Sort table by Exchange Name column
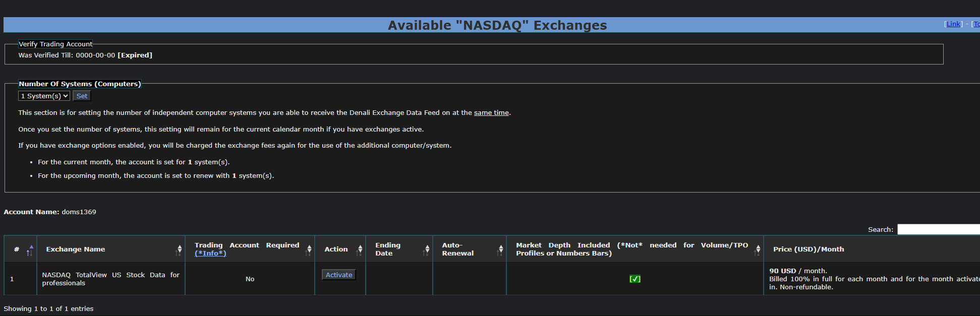 (111, 249)
